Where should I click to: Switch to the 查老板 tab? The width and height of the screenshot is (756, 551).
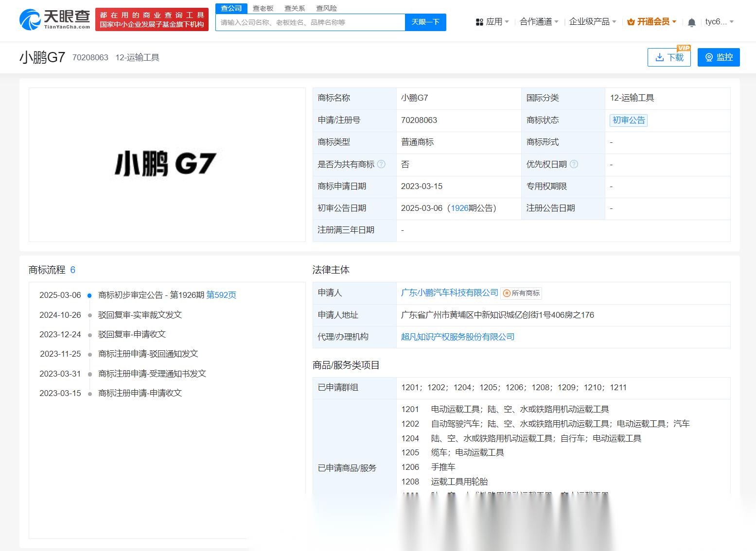pos(262,8)
